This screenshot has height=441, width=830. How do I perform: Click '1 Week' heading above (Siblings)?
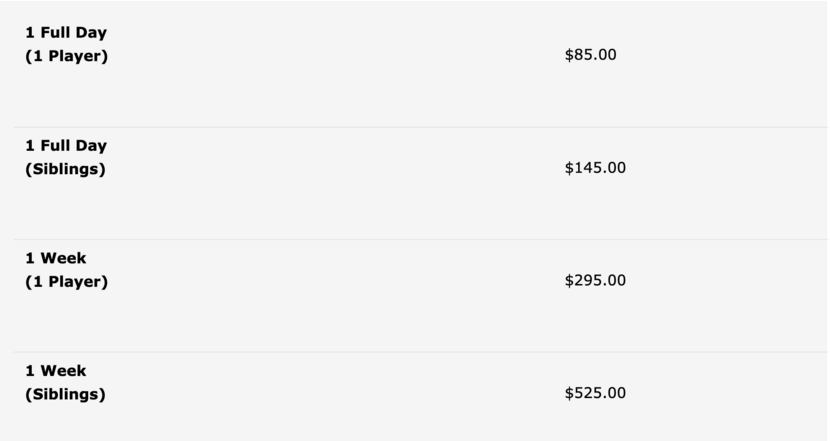(x=56, y=371)
